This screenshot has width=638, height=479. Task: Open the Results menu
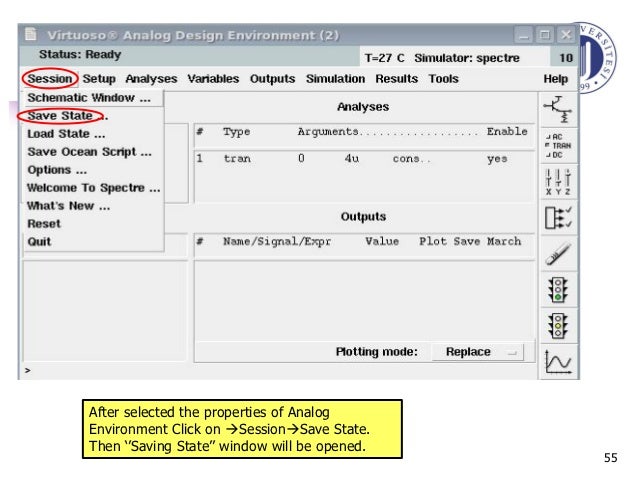pyautogui.click(x=397, y=79)
